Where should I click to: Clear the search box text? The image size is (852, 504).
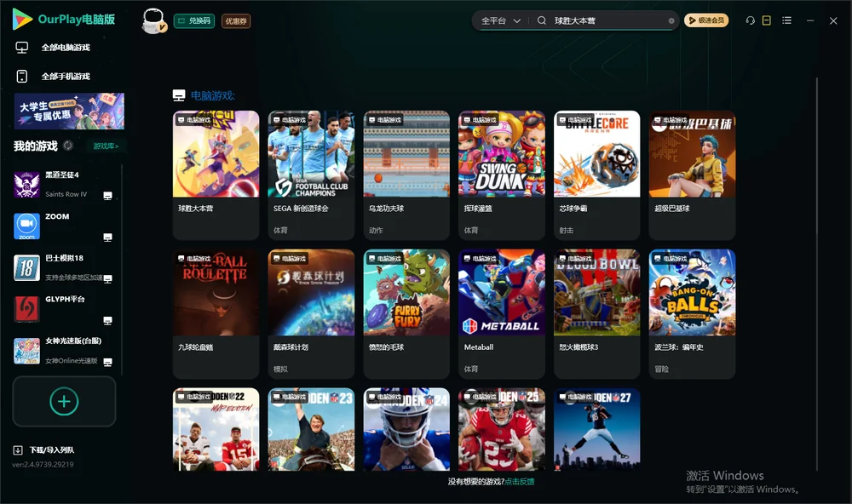pos(671,21)
